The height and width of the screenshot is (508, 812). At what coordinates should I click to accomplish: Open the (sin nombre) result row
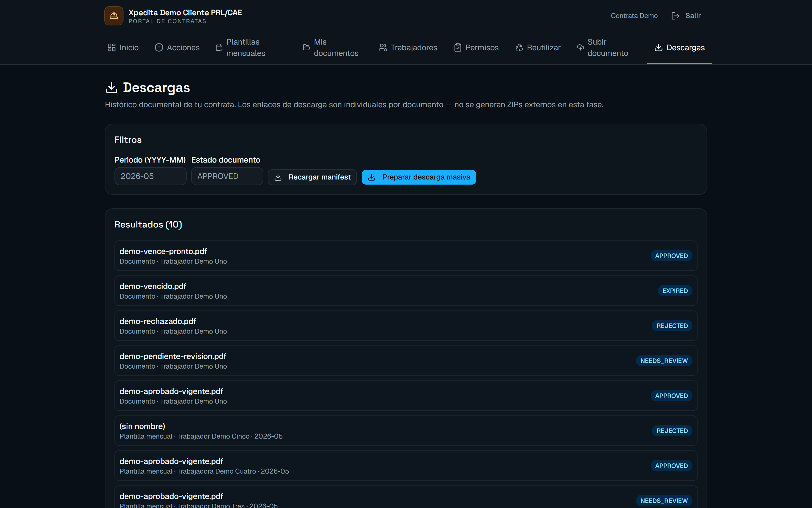click(406, 430)
